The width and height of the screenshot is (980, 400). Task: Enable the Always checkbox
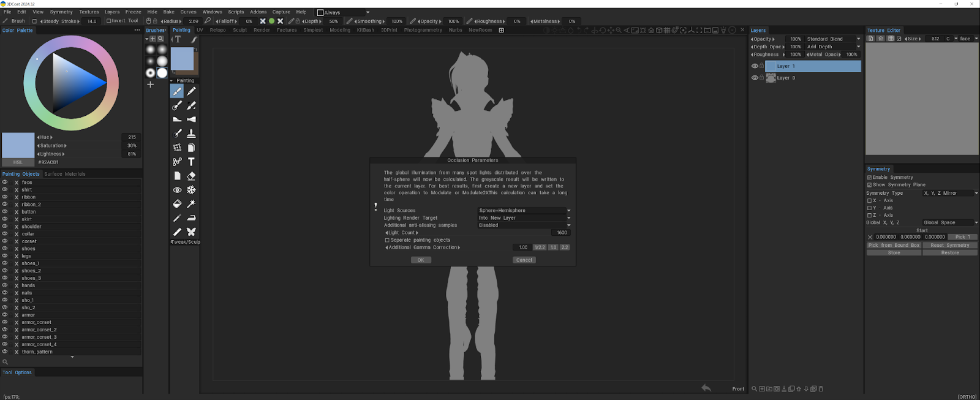coord(320,12)
